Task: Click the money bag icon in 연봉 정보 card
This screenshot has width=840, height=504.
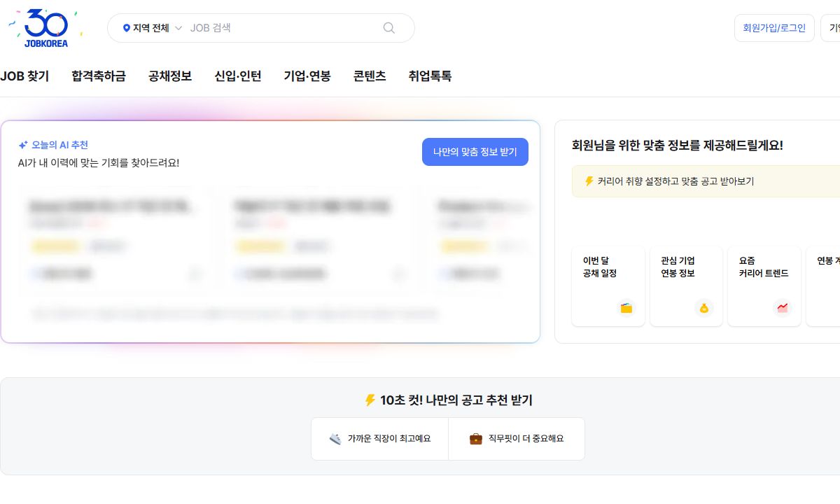Action: [704, 308]
